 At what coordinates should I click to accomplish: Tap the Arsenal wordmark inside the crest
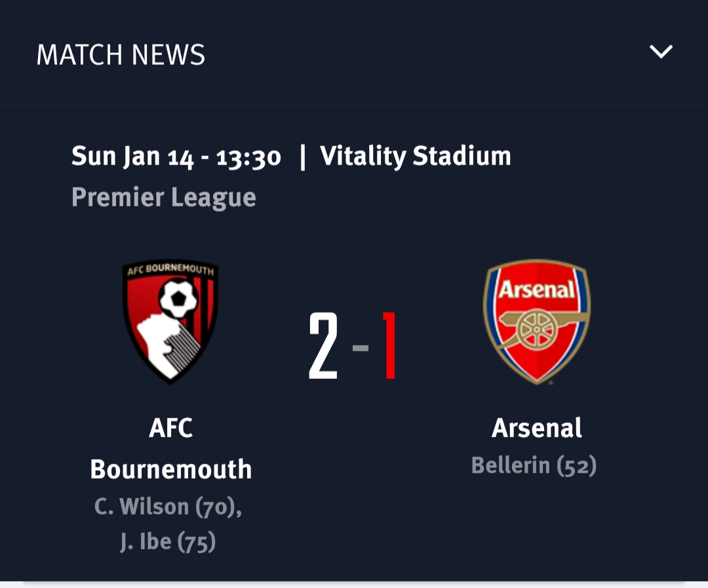537,289
